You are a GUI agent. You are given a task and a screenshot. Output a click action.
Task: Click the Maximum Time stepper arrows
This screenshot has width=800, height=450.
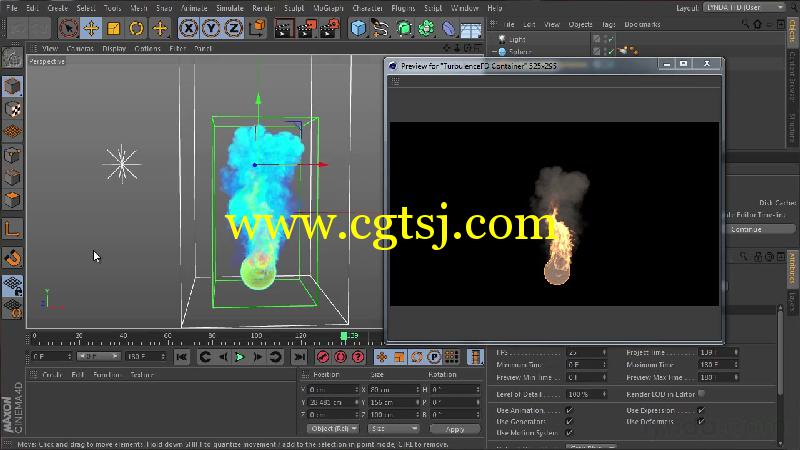click(735, 365)
